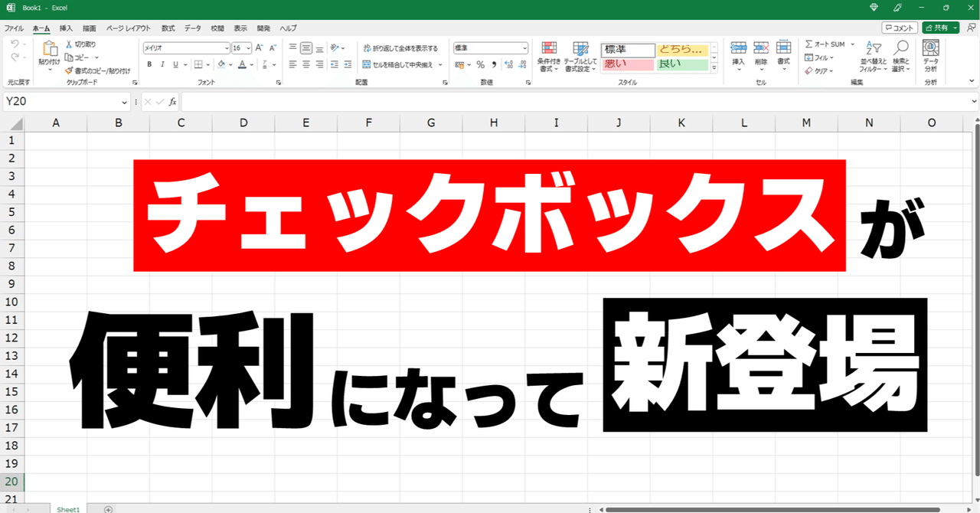Image resolution: width=980 pixels, height=513 pixels.
Task: Open the ファイル menu
Action: pos(13,28)
